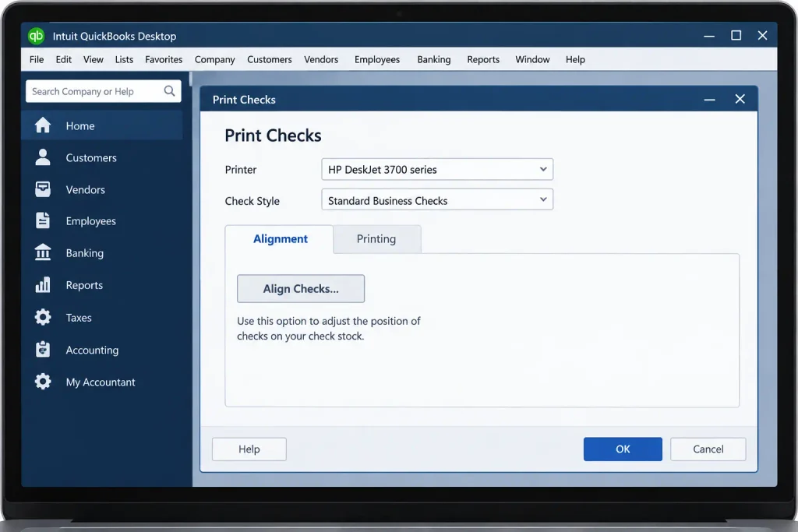Viewport: 798px width, 532px height.
Task: Click the Align Checks... button
Action: [x=301, y=288]
